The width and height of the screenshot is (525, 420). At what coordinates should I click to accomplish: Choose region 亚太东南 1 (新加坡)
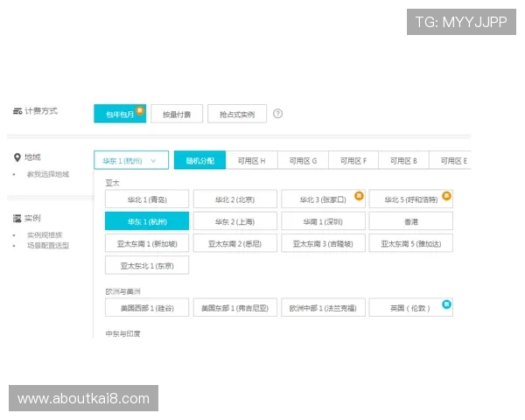(147, 243)
